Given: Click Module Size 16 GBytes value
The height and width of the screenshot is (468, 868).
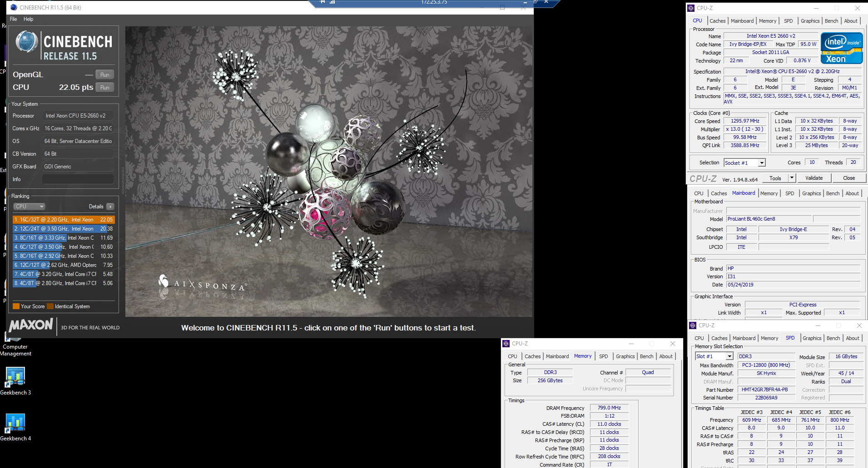Looking at the screenshot, I should [846, 357].
